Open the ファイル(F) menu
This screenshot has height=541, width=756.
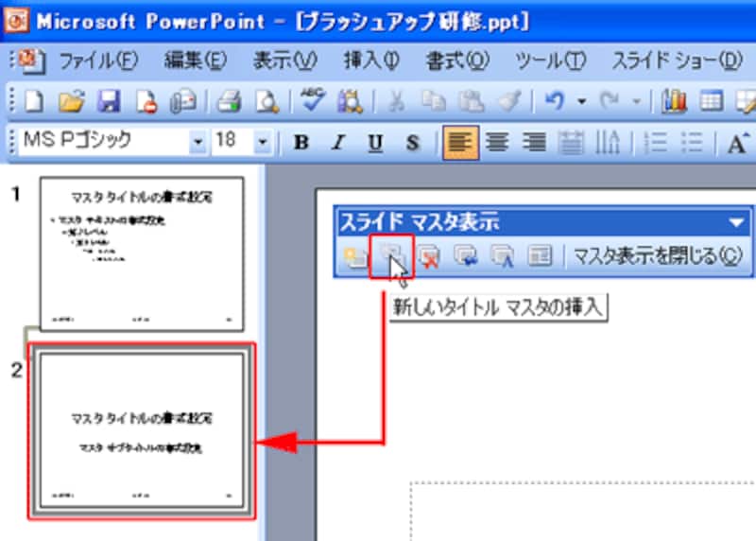[99, 61]
